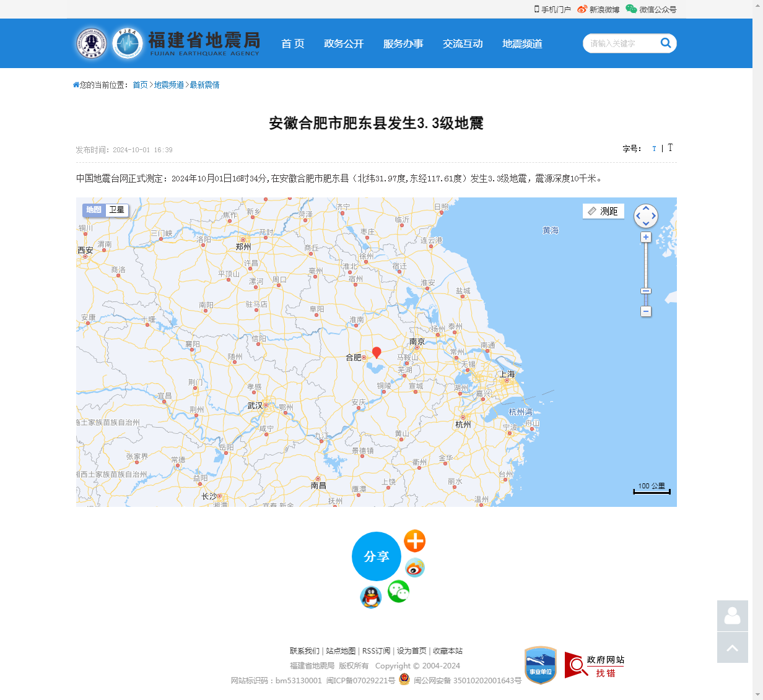The width and height of the screenshot is (763, 700).
Task: Open the 最新震情 breadcrumb link
Action: point(204,85)
